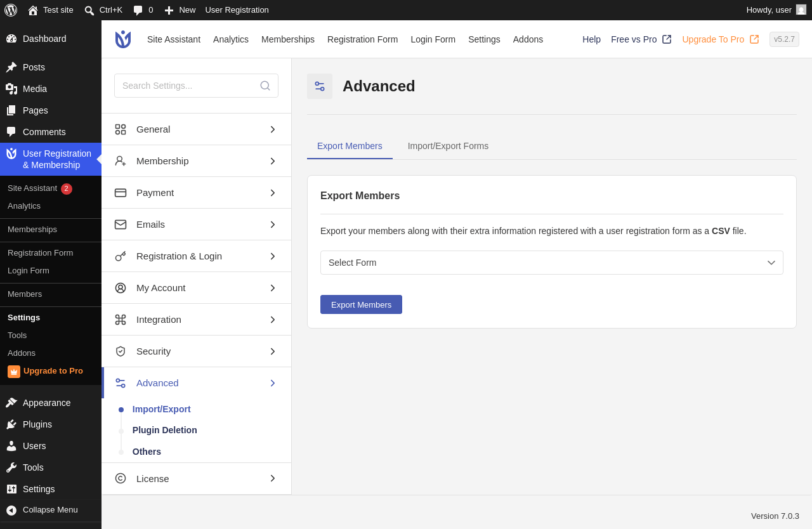Click the Emails envelope icon
The width and height of the screenshot is (812, 529).
(x=121, y=225)
